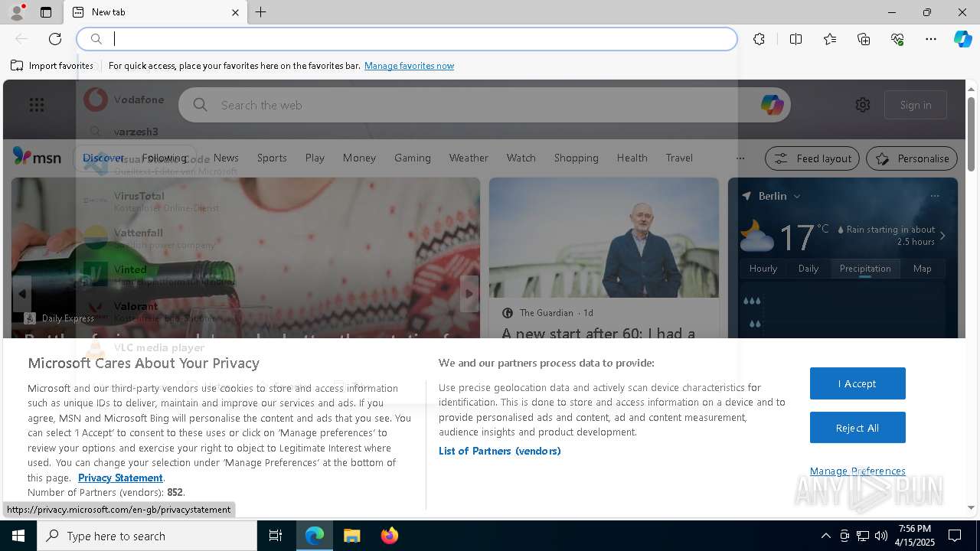Open volume control in tray

pyautogui.click(x=881, y=536)
